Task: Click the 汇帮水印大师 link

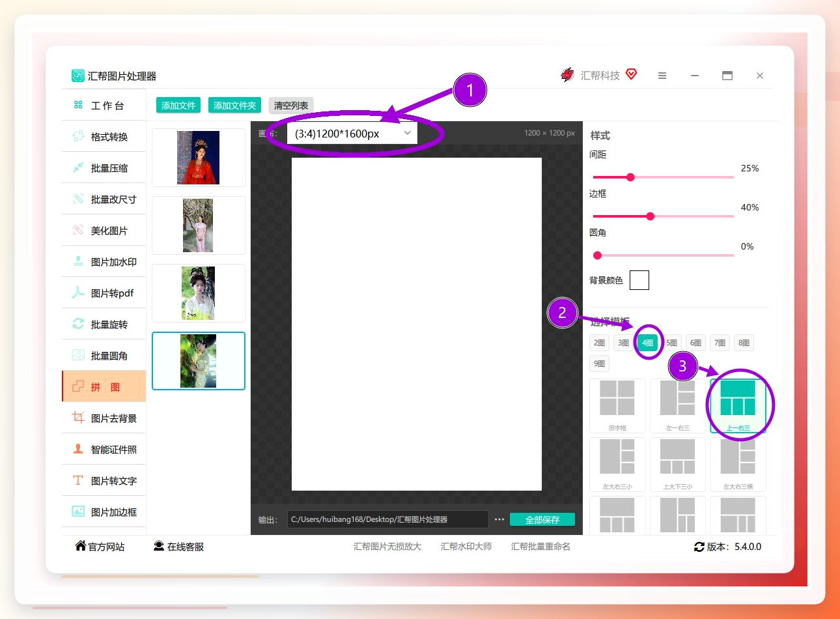Action: point(466,547)
